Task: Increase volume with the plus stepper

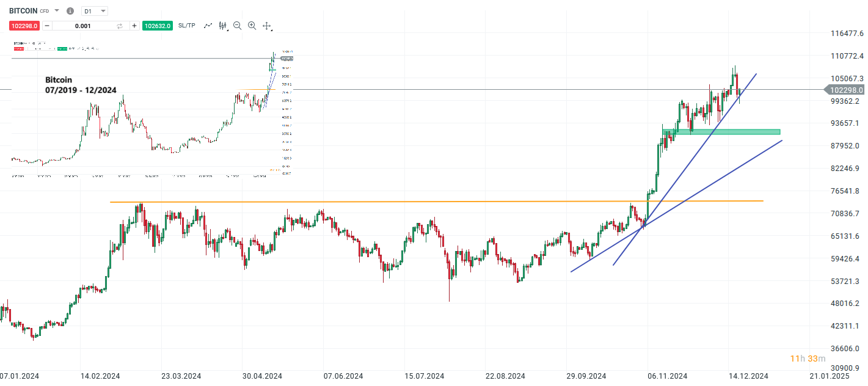Action: [x=134, y=26]
